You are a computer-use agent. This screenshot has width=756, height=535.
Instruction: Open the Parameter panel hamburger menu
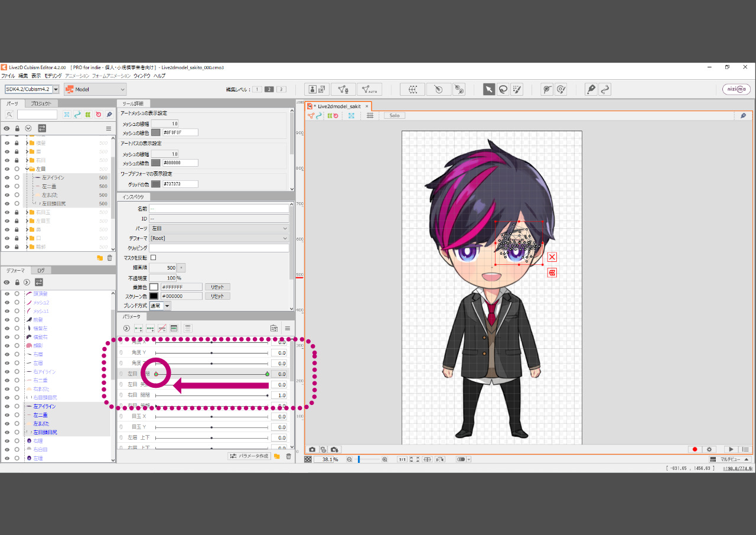click(x=288, y=328)
